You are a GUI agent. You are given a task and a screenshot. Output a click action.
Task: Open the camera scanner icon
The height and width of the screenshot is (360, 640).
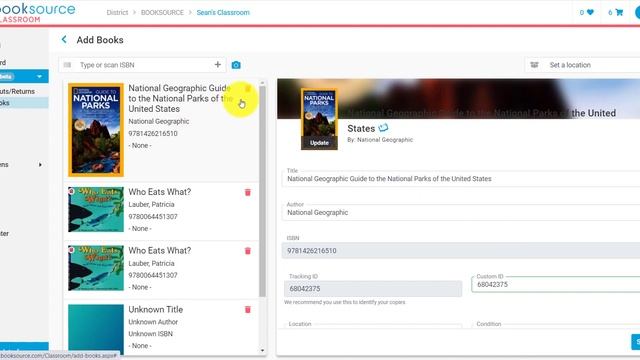(x=236, y=65)
